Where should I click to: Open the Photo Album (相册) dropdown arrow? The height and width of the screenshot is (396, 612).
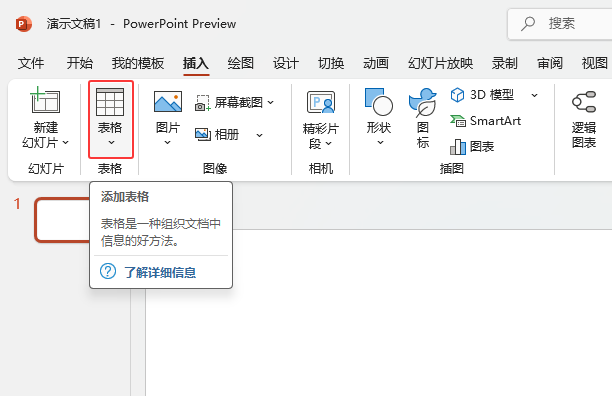pos(260,135)
